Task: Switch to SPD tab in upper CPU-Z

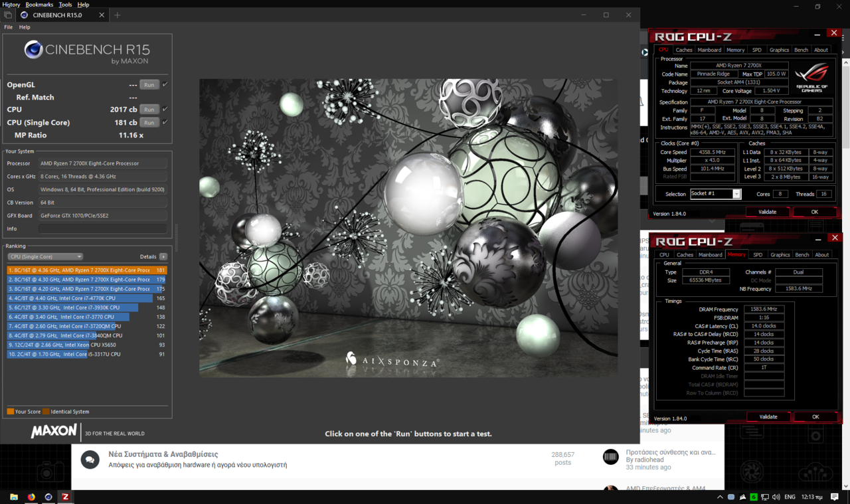Action: 757,50
